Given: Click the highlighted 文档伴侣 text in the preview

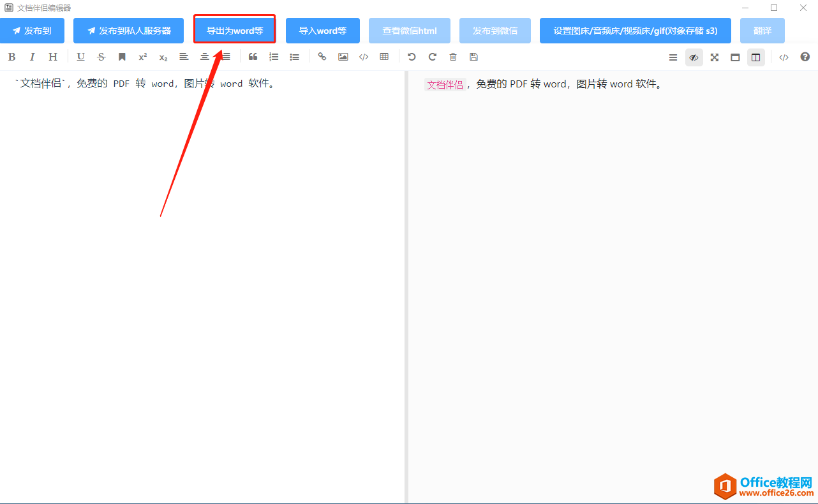Looking at the screenshot, I should point(445,85).
